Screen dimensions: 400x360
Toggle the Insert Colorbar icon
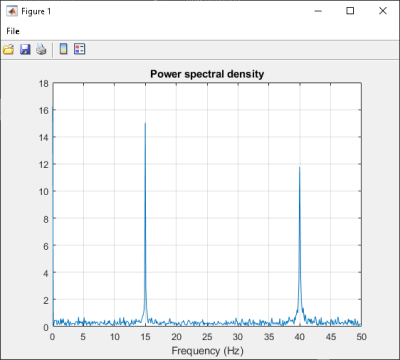63,49
